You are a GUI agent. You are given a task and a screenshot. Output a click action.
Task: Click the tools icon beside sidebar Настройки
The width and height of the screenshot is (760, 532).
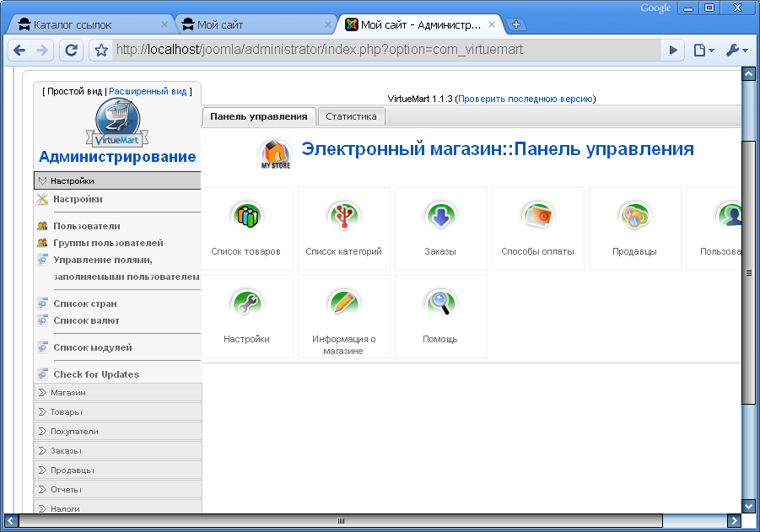(x=43, y=199)
